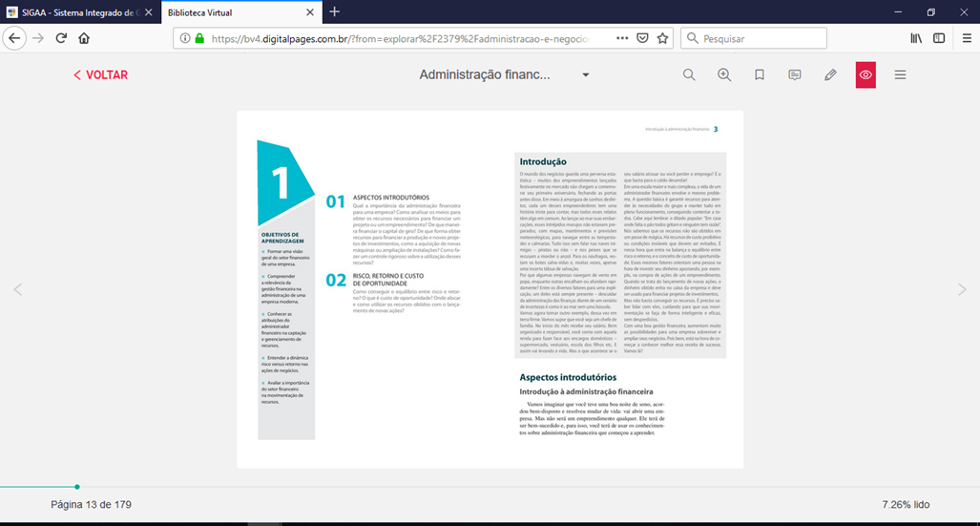This screenshot has width=980, height=526.
Task: Open the reader hamburger menu
Action: point(900,74)
